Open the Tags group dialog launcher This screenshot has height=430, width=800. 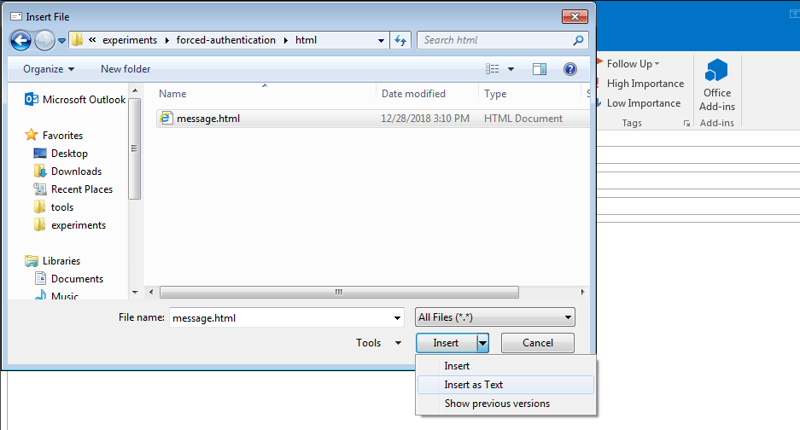(686, 123)
